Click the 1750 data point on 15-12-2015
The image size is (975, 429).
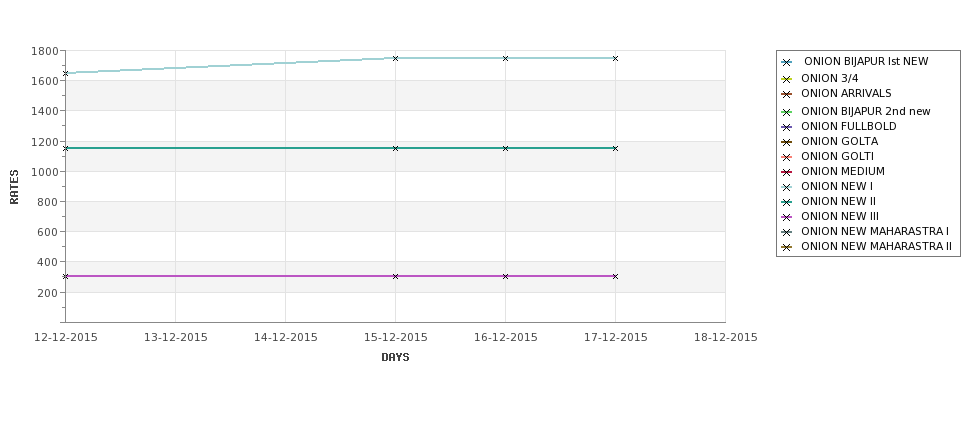(x=395, y=58)
